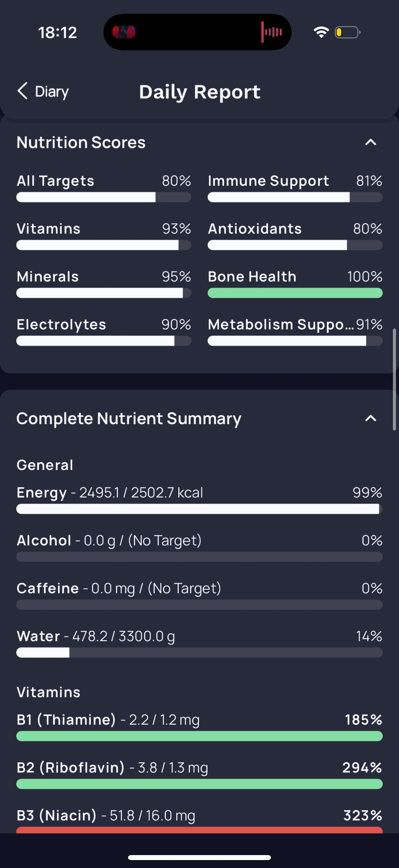The image size is (399, 868).
Task: Tap the battery indicator icon
Action: point(347,32)
